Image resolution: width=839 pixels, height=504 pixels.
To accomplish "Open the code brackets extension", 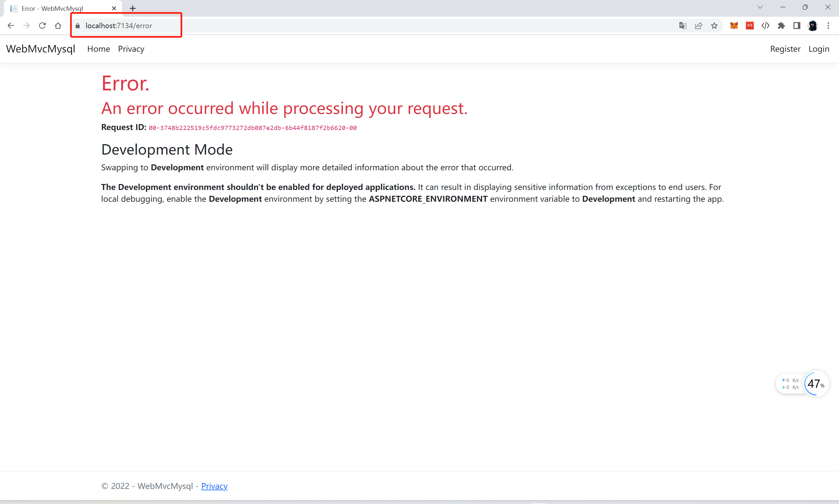I will click(x=765, y=26).
